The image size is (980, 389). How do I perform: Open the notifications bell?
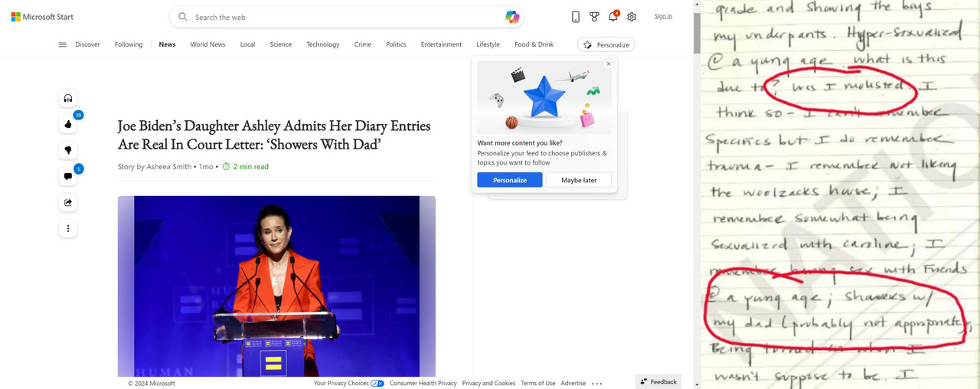(612, 17)
